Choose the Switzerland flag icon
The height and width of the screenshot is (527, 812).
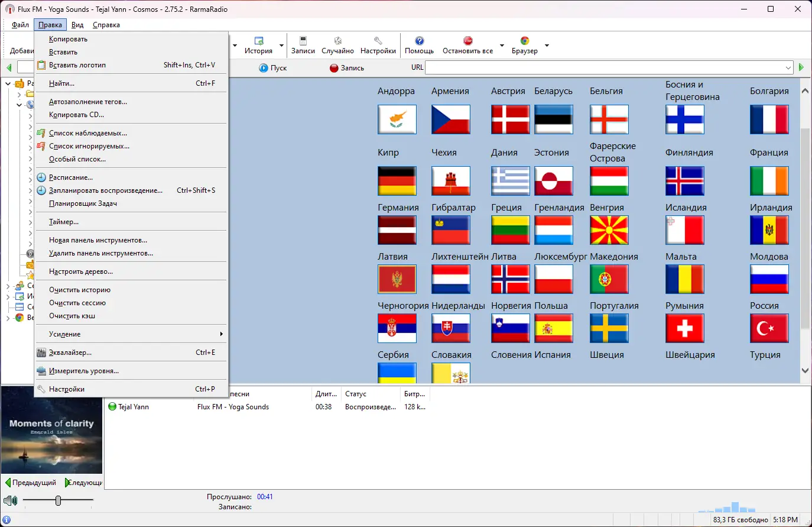[685, 328]
